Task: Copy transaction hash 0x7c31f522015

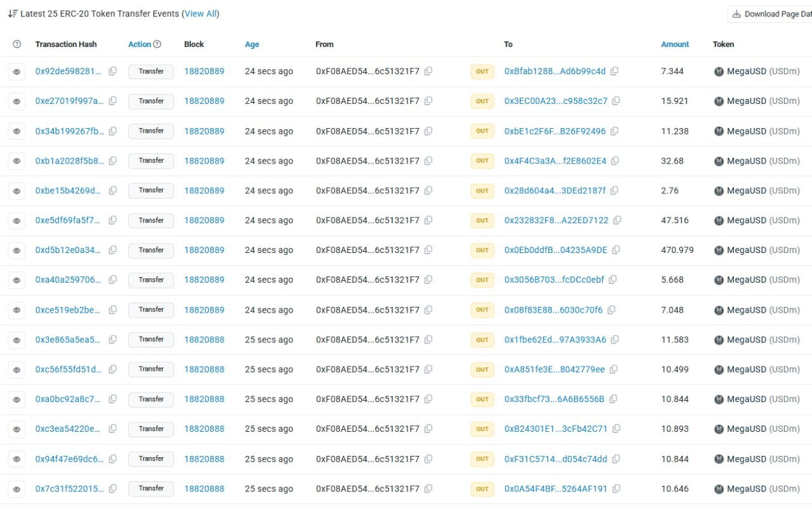Action: click(113, 488)
